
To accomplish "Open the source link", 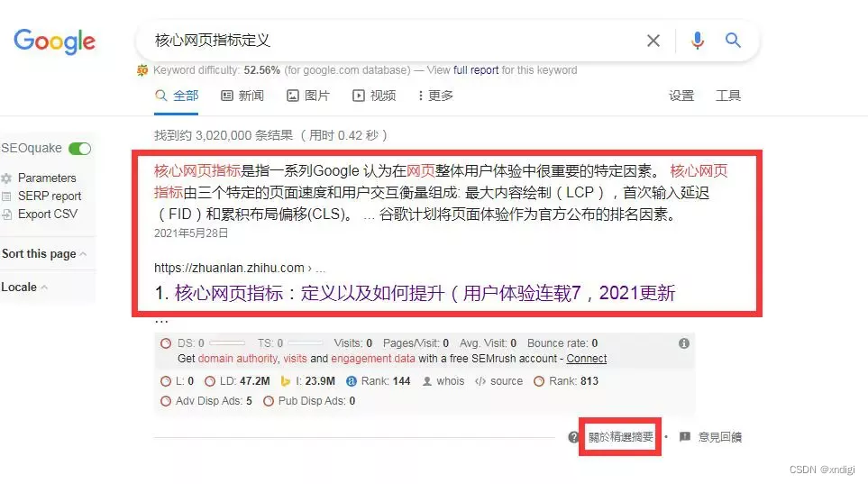I will (507, 381).
